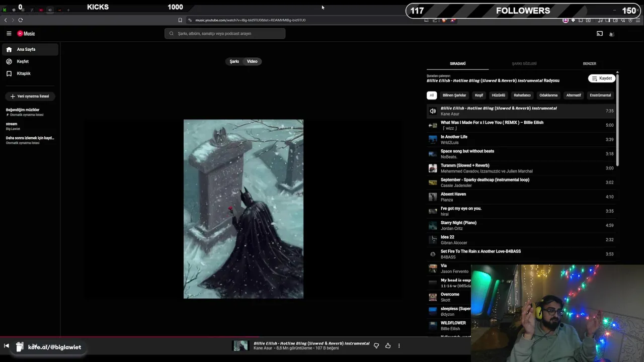Click the WILDFLOWER song thumbnail

(433, 326)
